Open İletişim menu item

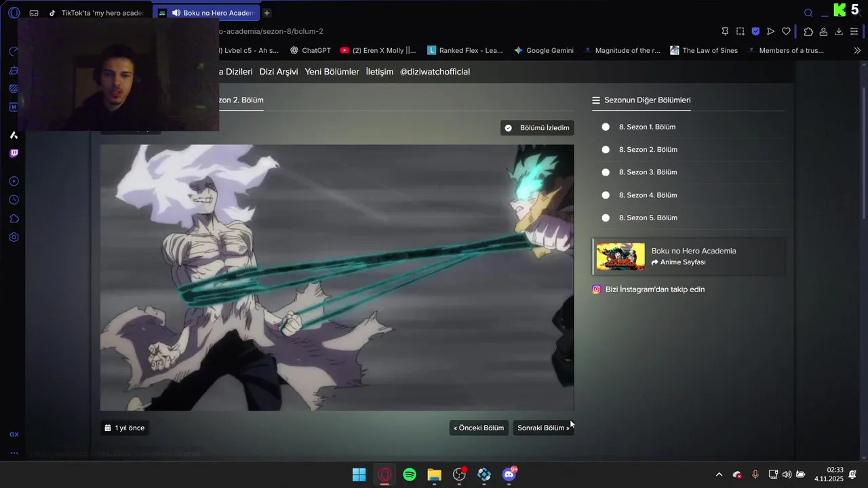tap(379, 72)
